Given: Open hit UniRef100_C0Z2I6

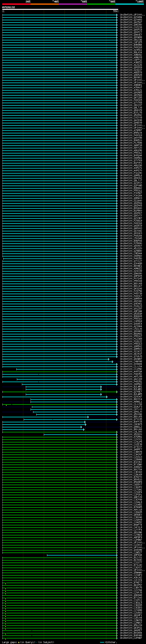Looking at the screenshot, I should pos(131,27).
